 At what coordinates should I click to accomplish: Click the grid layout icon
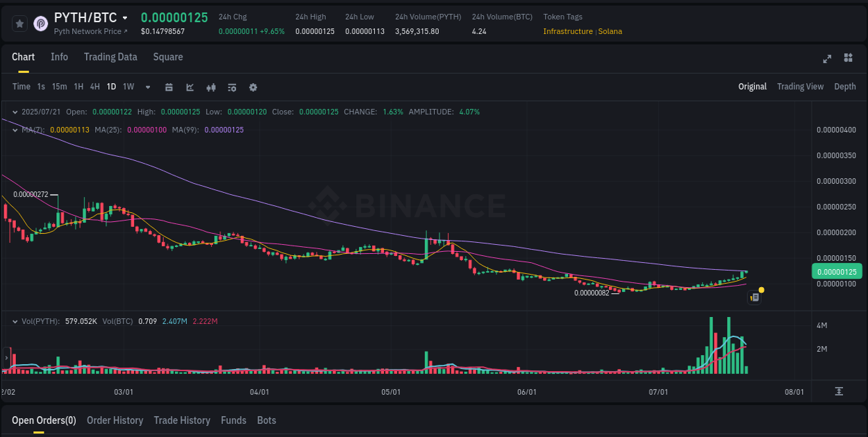click(x=847, y=59)
